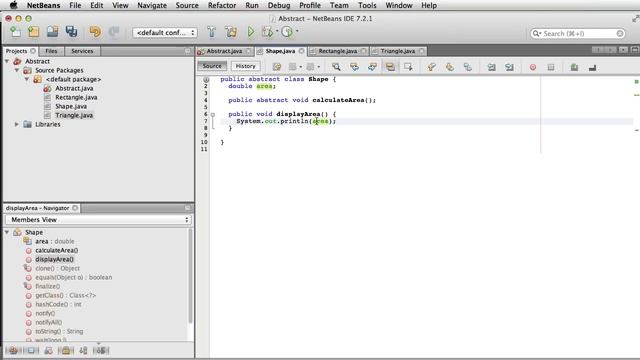Switch to the Files panel tab
This screenshot has width=640, height=360.
pos(51,51)
